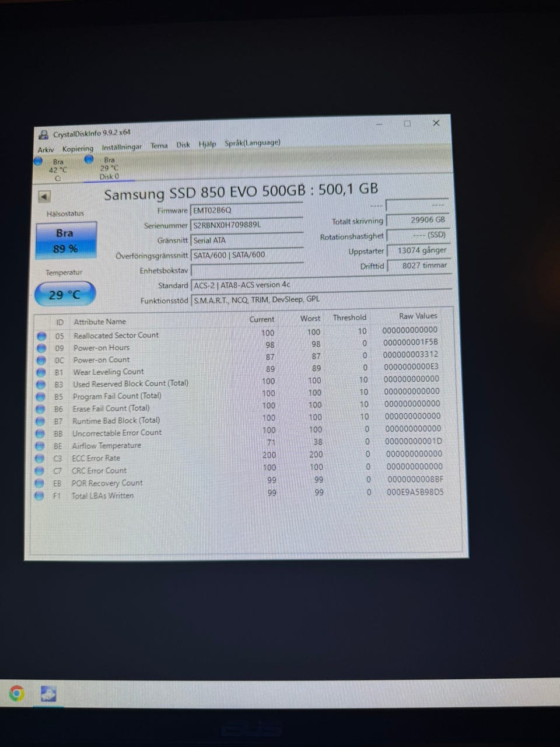Image resolution: width=560 pixels, height=747 pixels.
Task: Click the SATA/600 transfer mode field
Action: (247, 255)
